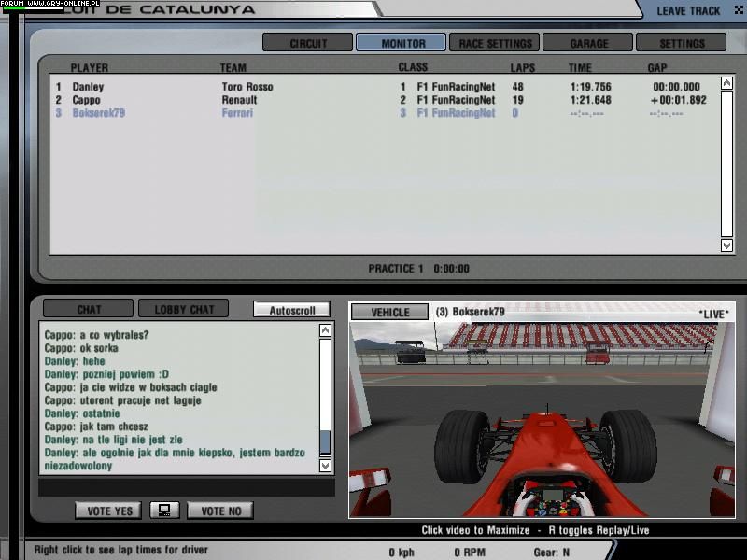Click the LAPS column header
The width and height of the screenshot is (747, 560).
523,67
